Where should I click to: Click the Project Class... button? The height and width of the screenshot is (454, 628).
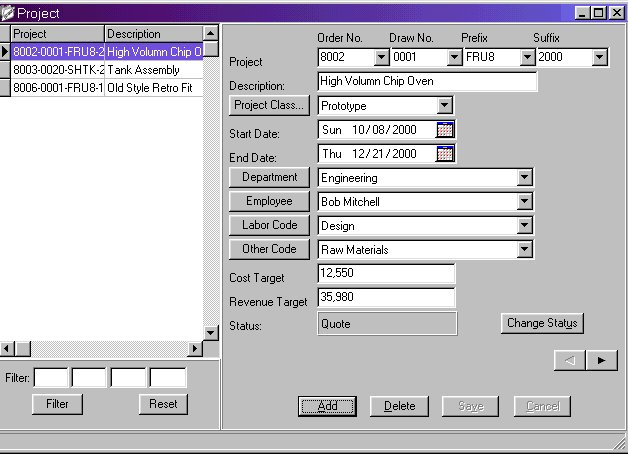[x=269, y=105]
